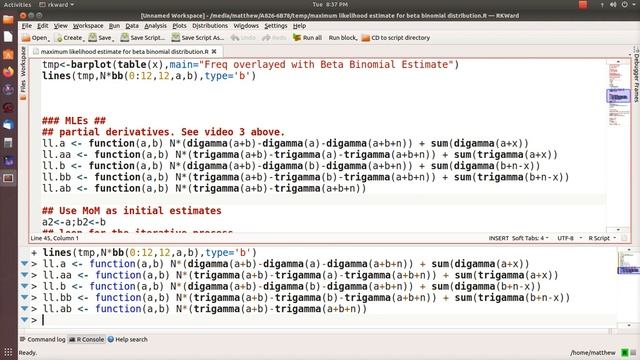Open the Settings menu

pos(276,26)
